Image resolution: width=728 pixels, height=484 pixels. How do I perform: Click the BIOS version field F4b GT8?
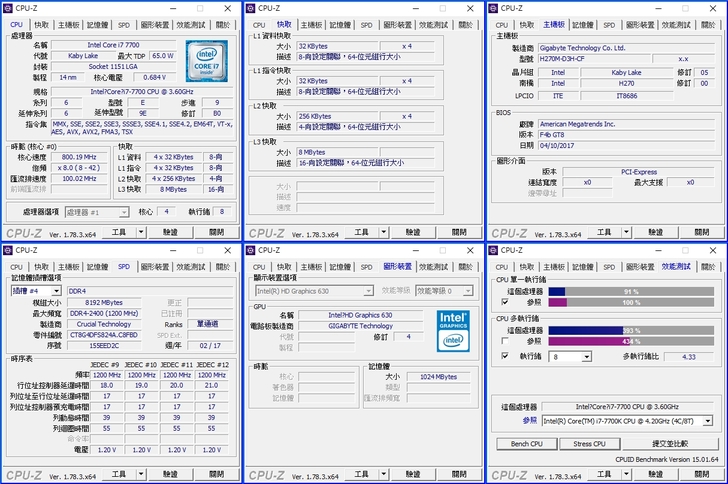coord(626,135)
